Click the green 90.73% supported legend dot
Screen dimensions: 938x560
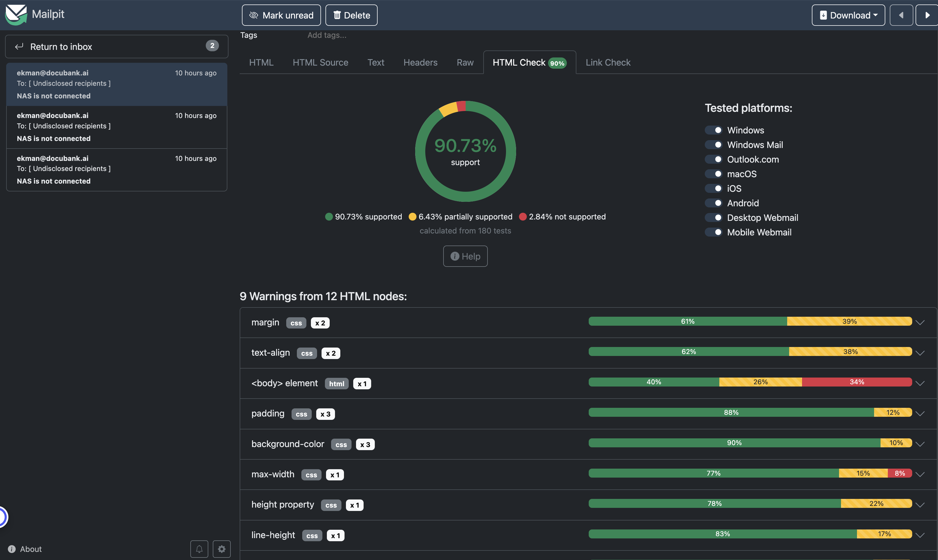pos(329,217)
